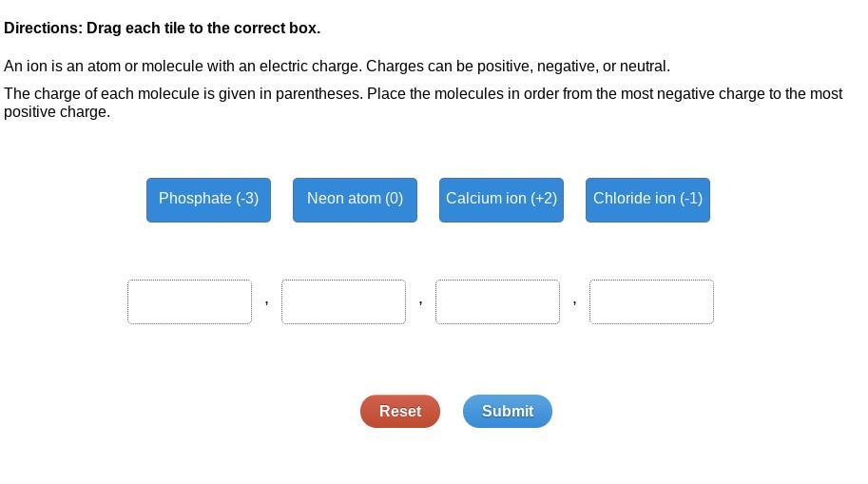Click the Neon atom (0) tile

[x=355, y=200]
